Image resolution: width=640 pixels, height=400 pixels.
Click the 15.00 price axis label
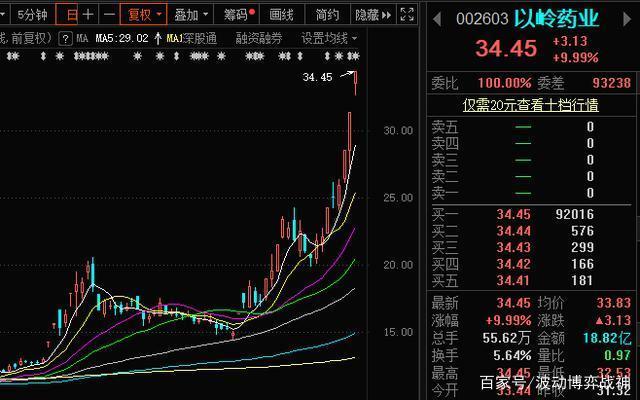click(x=398, y=332)
